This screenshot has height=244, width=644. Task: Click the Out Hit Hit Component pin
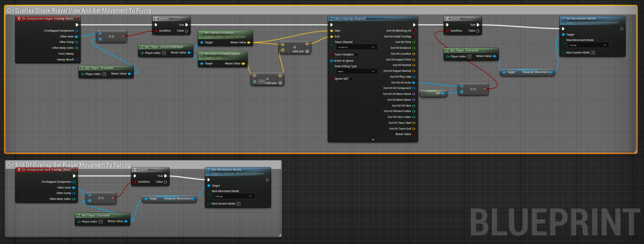tap(414, 88)
